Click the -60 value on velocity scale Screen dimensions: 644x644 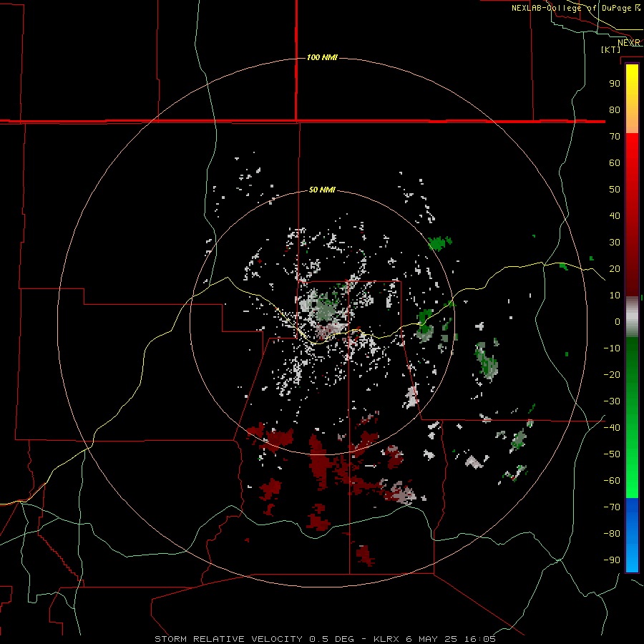point(612,481)
